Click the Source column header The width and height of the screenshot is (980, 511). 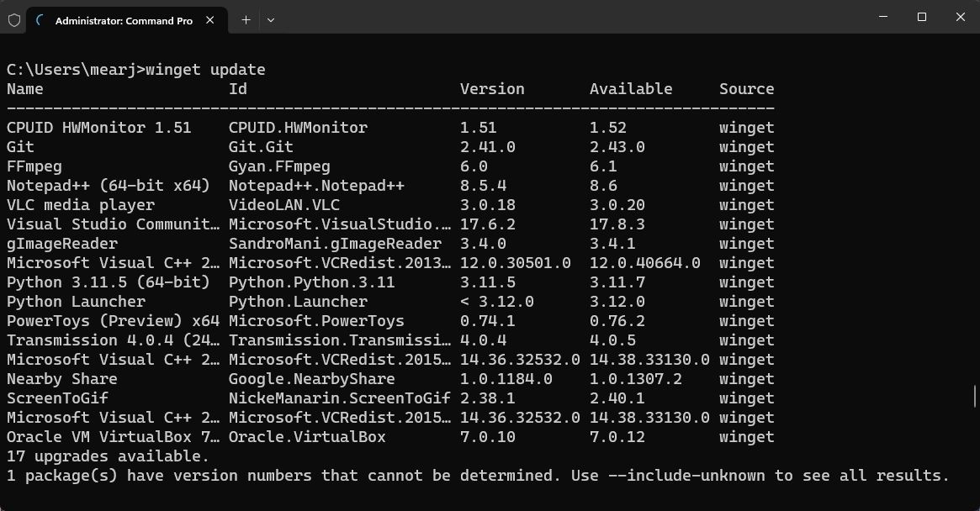point(746,88)
